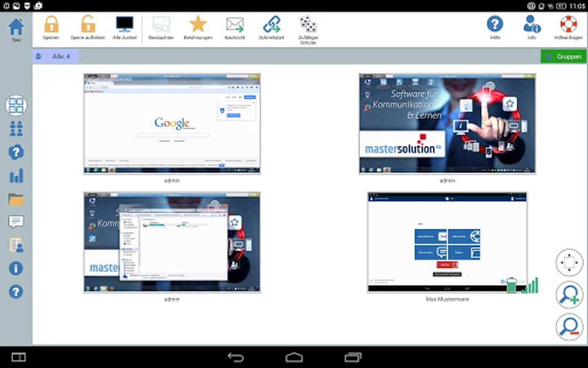Open the Info person icon
Screen dimensions: 588x368
(532, 27)
